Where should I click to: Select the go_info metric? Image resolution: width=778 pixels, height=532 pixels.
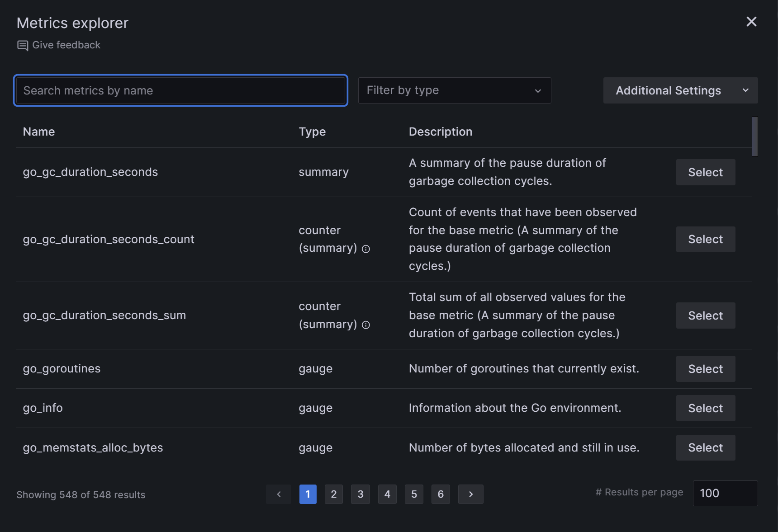[705, 408]
